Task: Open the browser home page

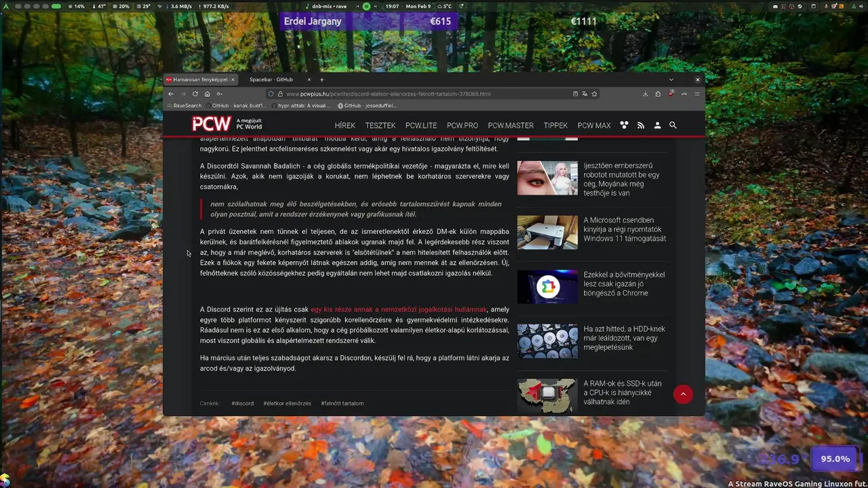Action: 207,94
